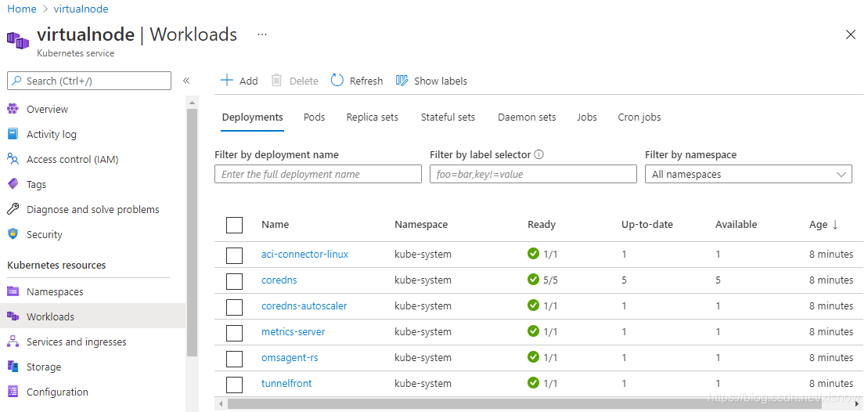Select the coredns row checkbox
This screenshot has height=412, width=868.
[x=235, y=281]
